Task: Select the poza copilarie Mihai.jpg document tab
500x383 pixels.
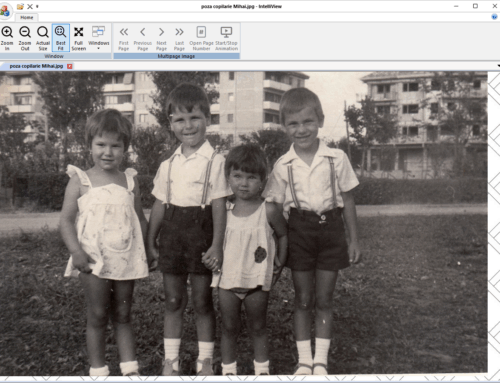Action: coord(36,66)
